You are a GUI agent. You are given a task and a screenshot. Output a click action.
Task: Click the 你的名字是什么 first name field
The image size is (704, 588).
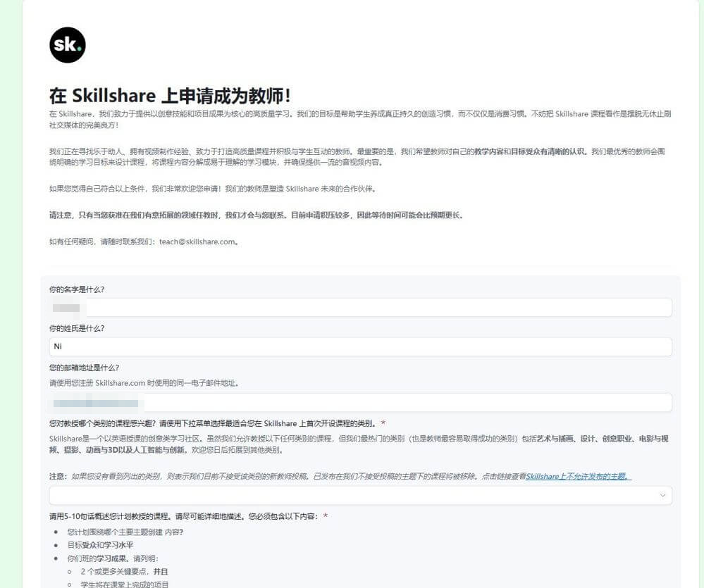(x=361, y=308)
